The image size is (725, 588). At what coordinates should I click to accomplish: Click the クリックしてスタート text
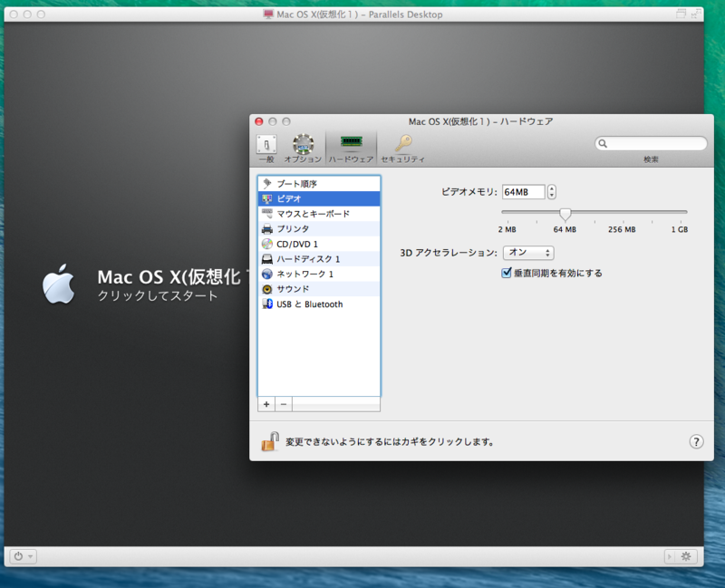click(157, 296)
